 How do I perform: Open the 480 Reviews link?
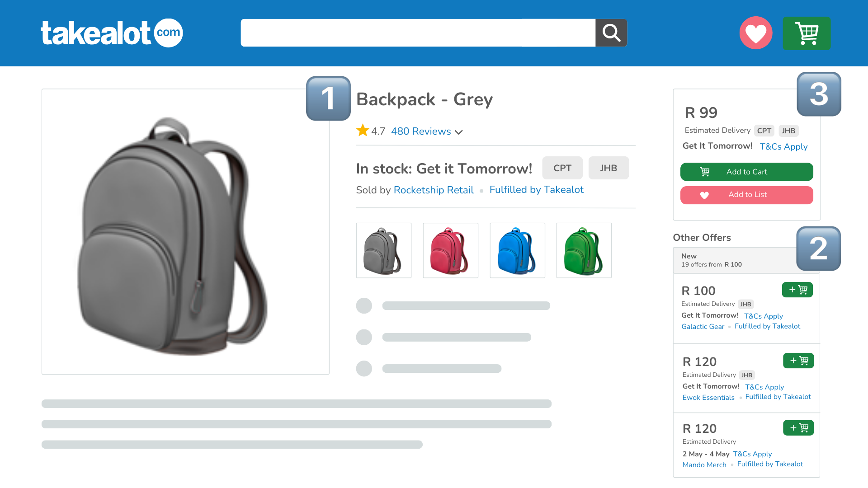[x=421, y=131]
